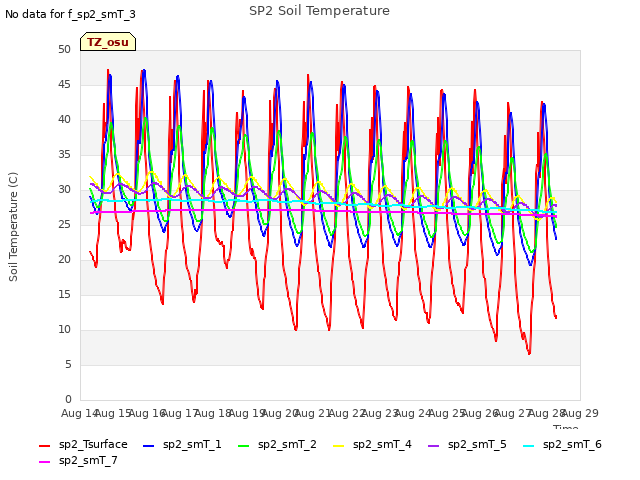Click the 10 y-axis tick label

[64, 329]
